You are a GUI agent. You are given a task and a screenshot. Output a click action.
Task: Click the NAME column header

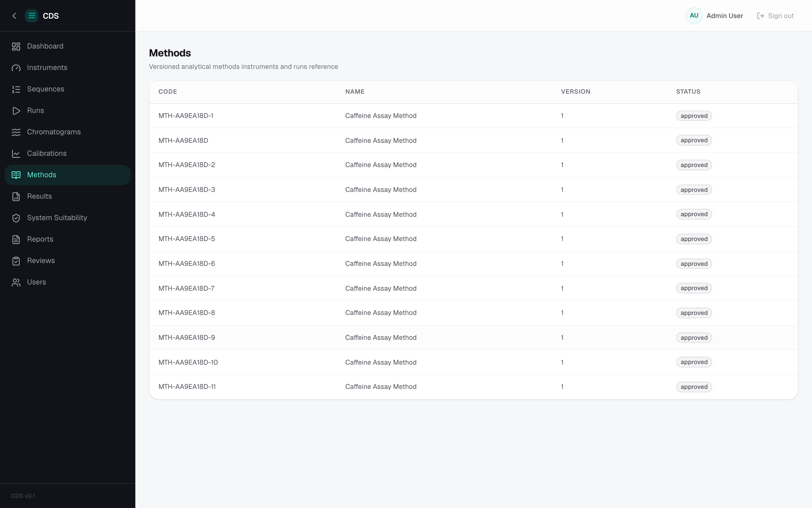tap(355, 92)
